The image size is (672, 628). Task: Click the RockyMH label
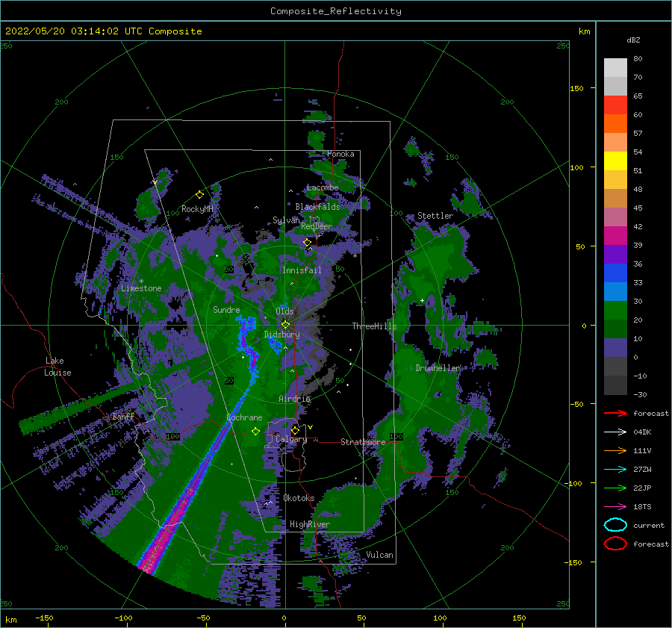[197, 209]
